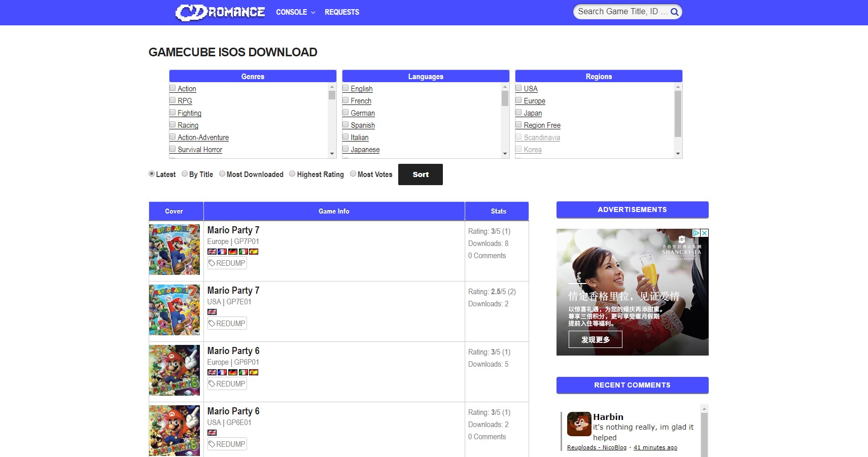Screen dimensions: 868x457
Task: Tick the Fighting genre checkbox
Action: [x=172, y=112]
